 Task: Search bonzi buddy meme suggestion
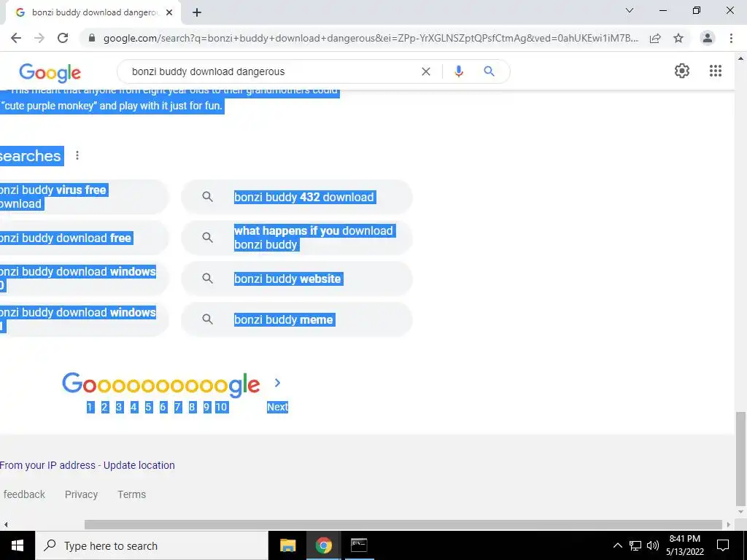297,319
